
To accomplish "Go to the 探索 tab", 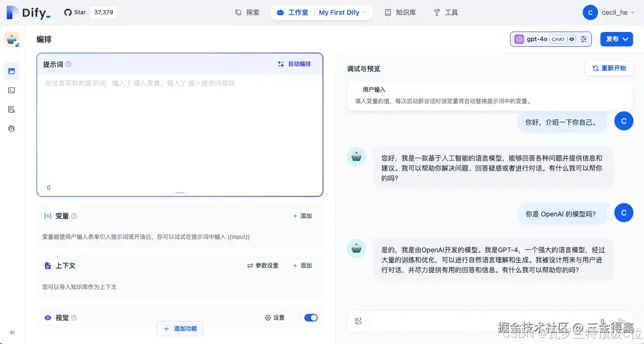I will tap(247, 12).
